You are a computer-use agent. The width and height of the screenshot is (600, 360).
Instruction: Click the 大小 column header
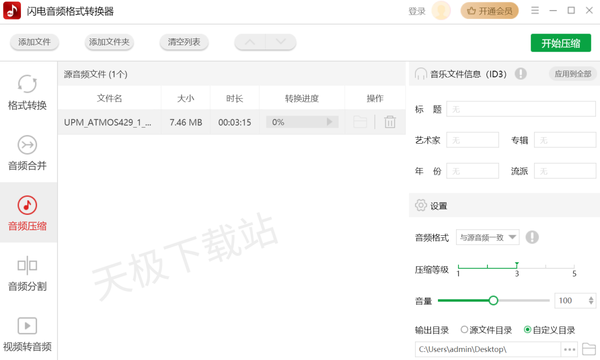point(186,98)
